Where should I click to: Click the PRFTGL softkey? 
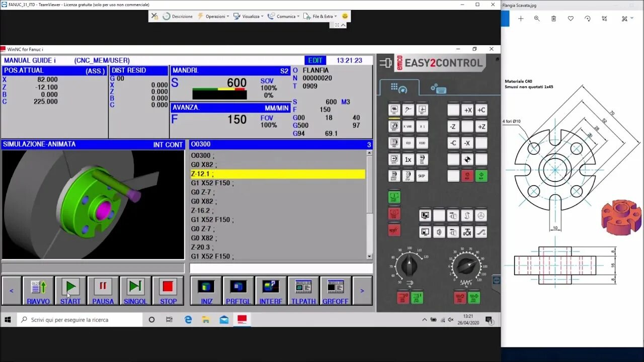(x=238, y=291)
